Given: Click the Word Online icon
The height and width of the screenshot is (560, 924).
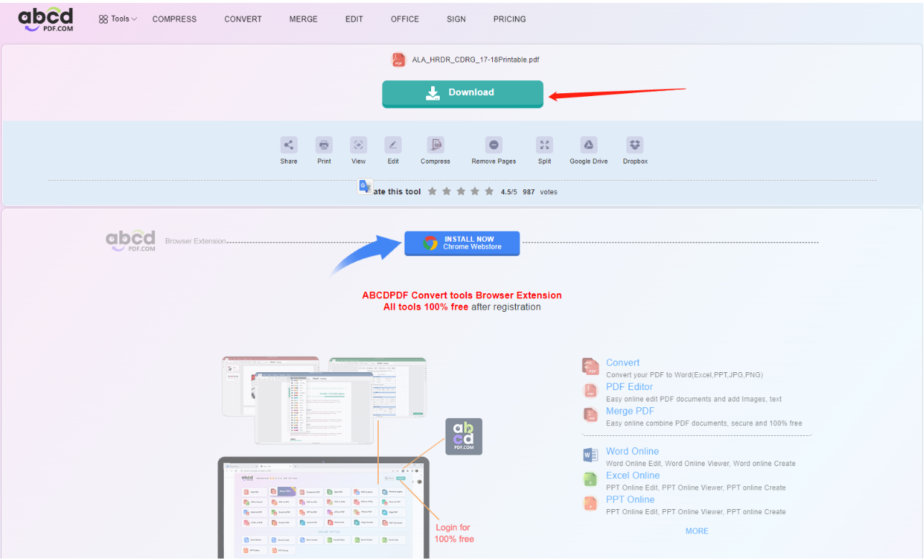Looking at the screenshot, I should 590,455.
